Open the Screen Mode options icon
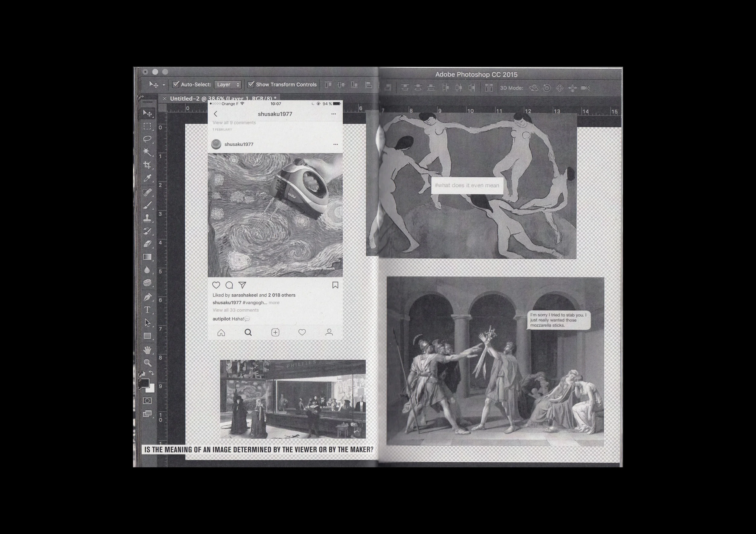This screenshot has width=756, height=534. click(x=147, y=414)
